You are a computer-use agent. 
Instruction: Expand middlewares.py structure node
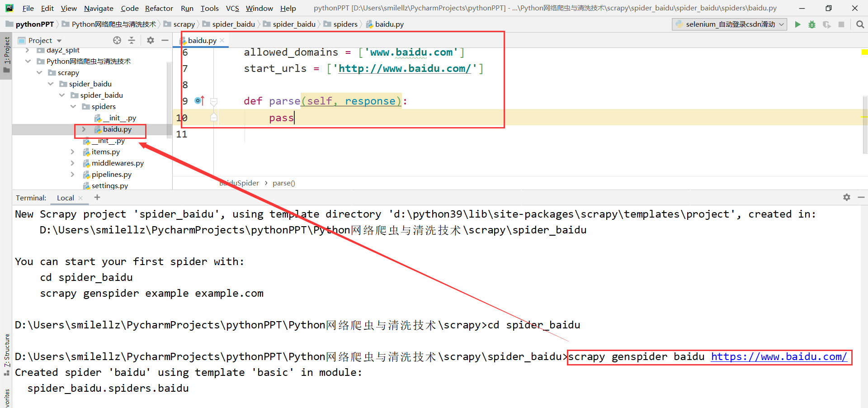pyautogui.click(x=73, y=163)
